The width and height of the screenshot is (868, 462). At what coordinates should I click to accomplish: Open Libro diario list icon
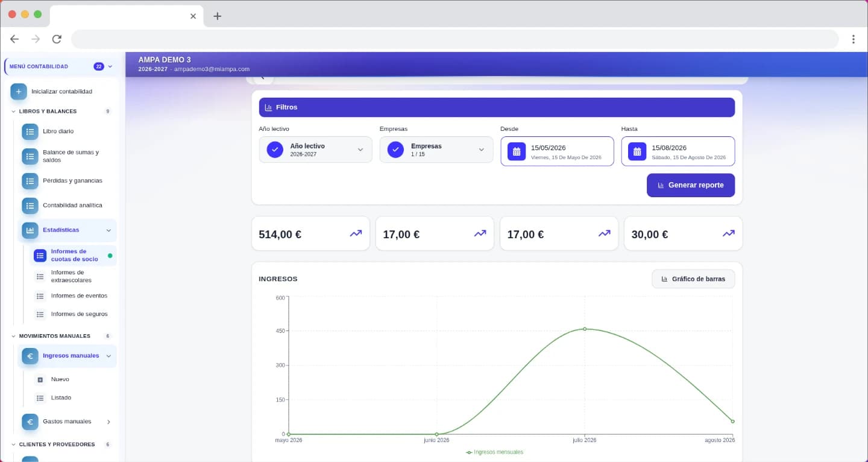point(30,131)
